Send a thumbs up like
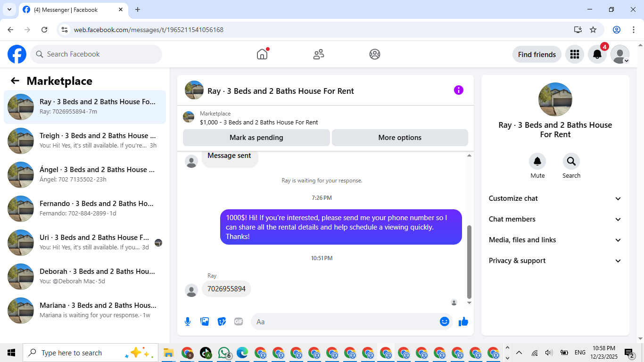 pyautogui.click(x=463, y=321)
